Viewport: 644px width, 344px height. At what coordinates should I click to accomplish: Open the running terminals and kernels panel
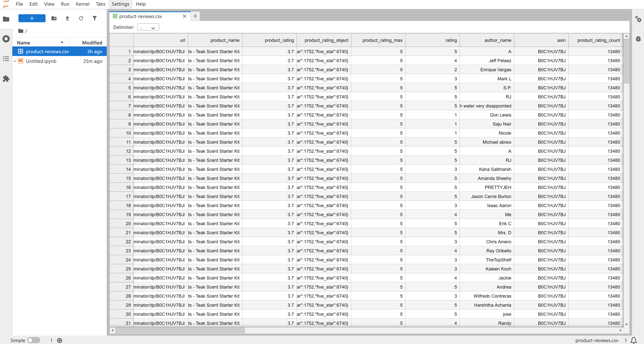6,39
